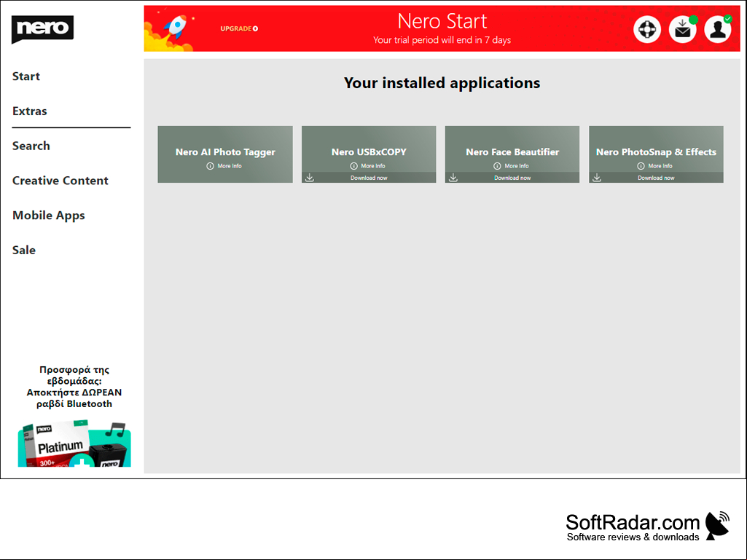The image size is (747, 560).
Task: Click the info icon on Nero Face Beautifier
Action: pos(497,166)
